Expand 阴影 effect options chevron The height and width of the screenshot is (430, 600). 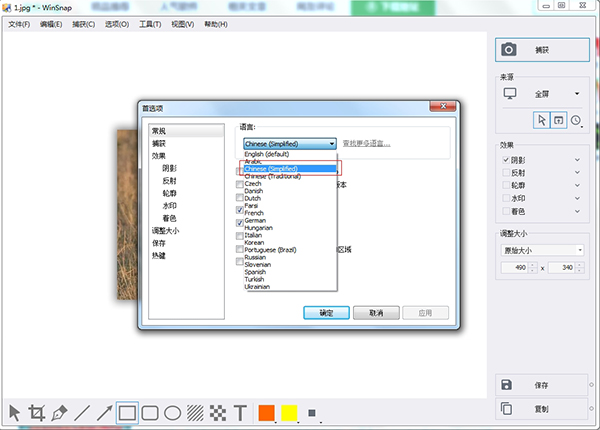[577, 160]
